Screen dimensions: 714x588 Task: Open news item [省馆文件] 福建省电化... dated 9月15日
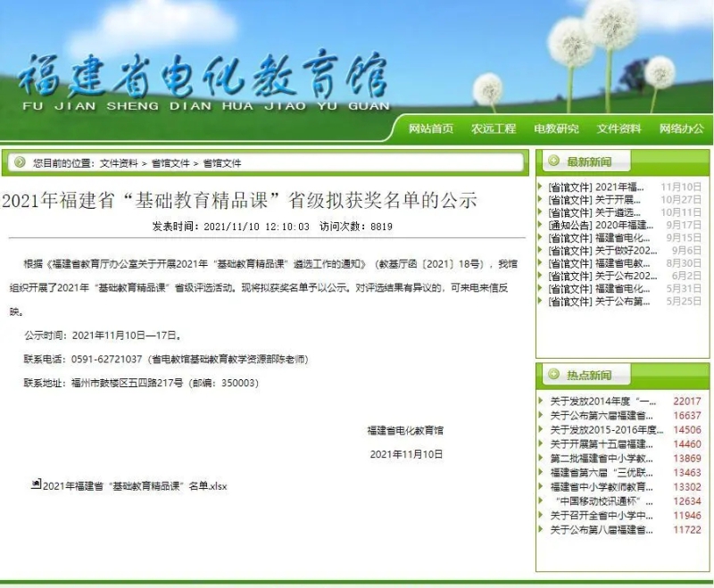[x=599, y=238]
